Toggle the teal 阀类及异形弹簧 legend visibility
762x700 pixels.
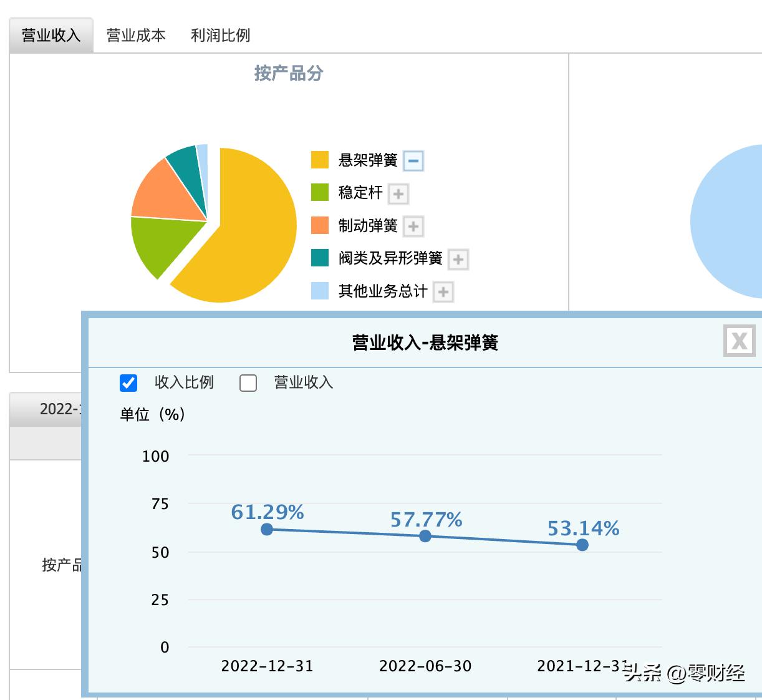(319, 258)
